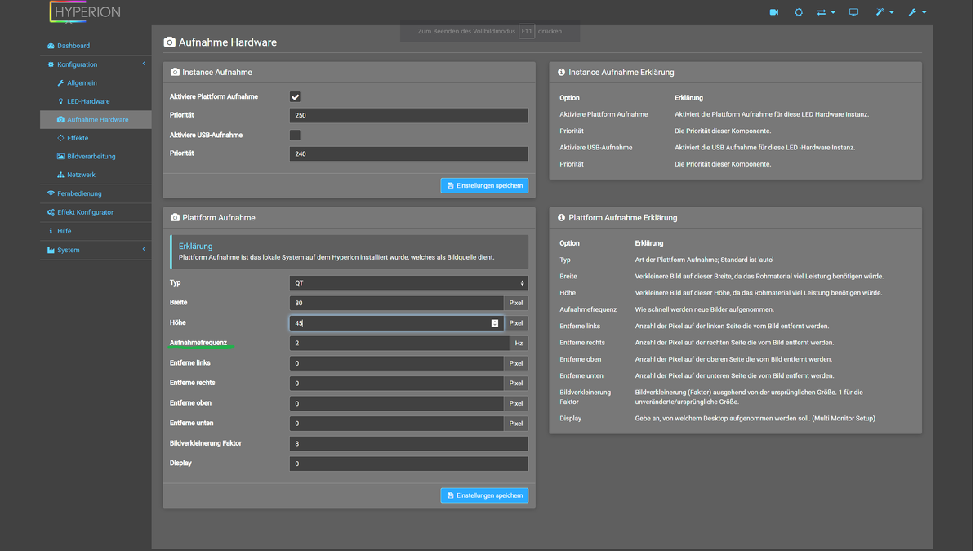This screenshot has height=551, width=980.
Task: Expand the System sidebar section
Action: pyautogui.click(x=96, y=250)
